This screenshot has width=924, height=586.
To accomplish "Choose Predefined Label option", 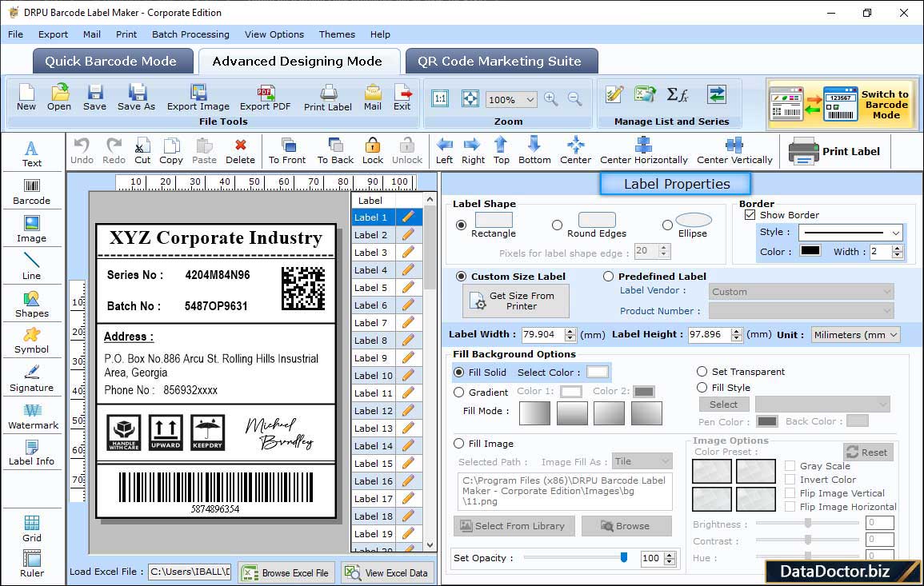I will (608, 277).
